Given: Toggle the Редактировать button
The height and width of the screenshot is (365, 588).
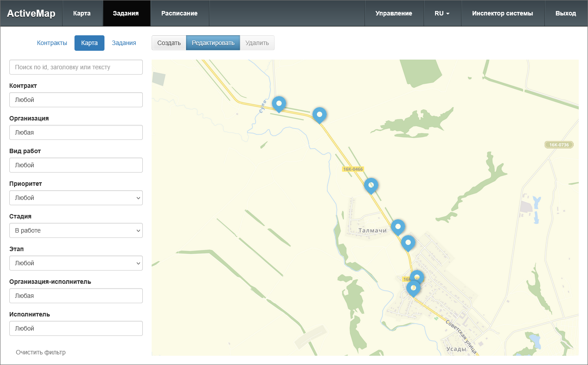Looking at the screenshot, I should click(213, 43).
